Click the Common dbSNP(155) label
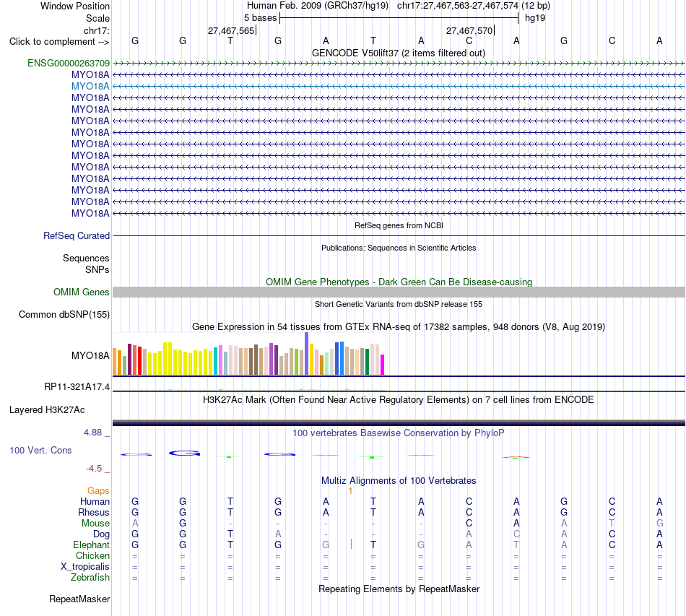This screenshot has width=686, height=616. pos(64,315)
